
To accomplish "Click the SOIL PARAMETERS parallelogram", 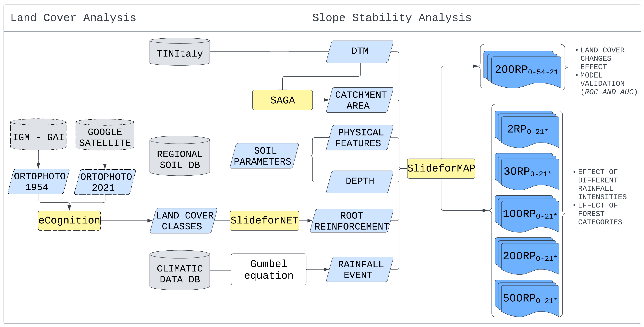I will tap(264, 156).
